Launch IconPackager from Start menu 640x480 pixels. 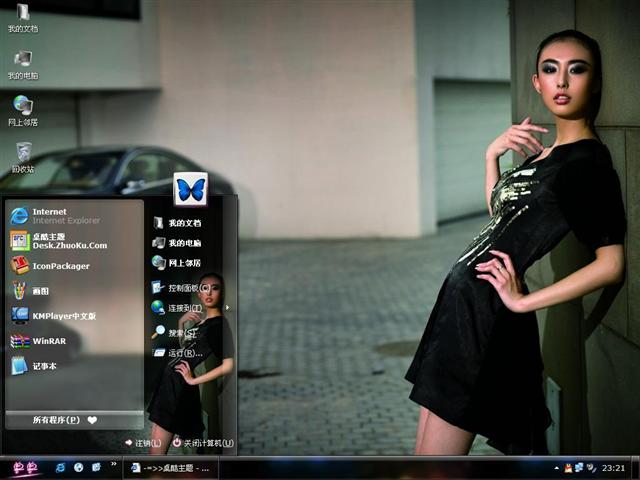74,266
